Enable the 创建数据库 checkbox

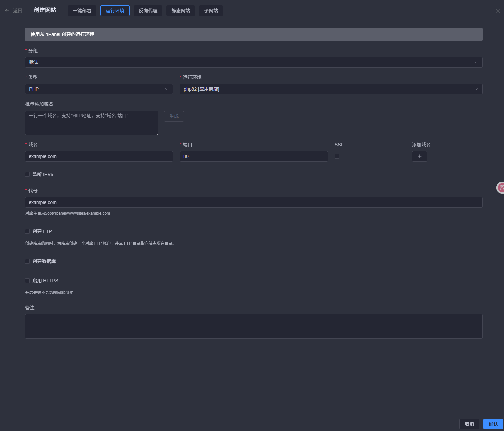coord(27,261)
